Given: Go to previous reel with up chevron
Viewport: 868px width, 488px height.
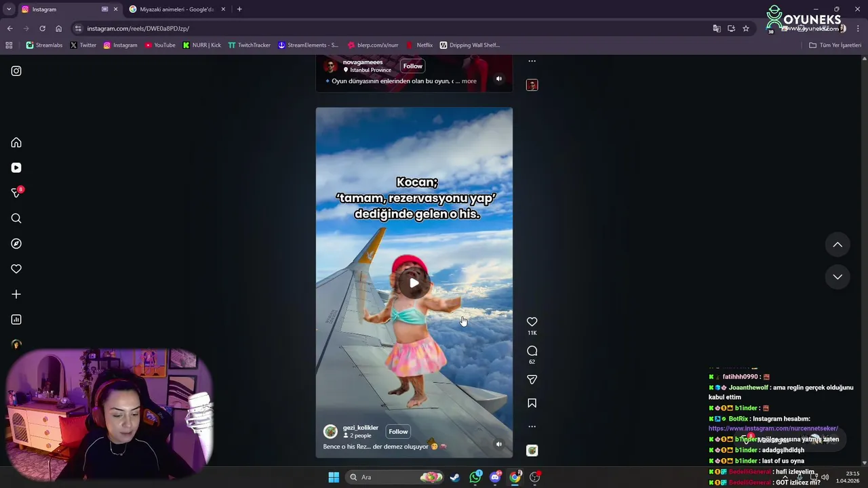Looking at the screenshot, I should 837,245.
